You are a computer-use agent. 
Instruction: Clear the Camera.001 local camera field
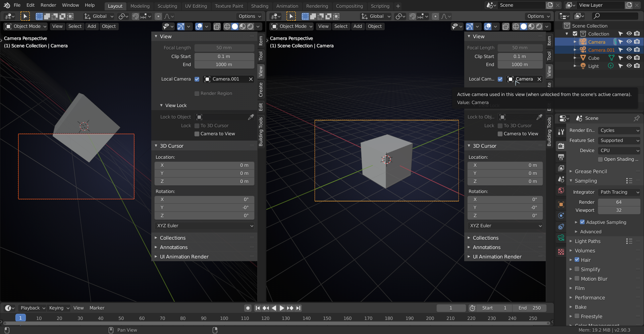[x=251, y=79]
